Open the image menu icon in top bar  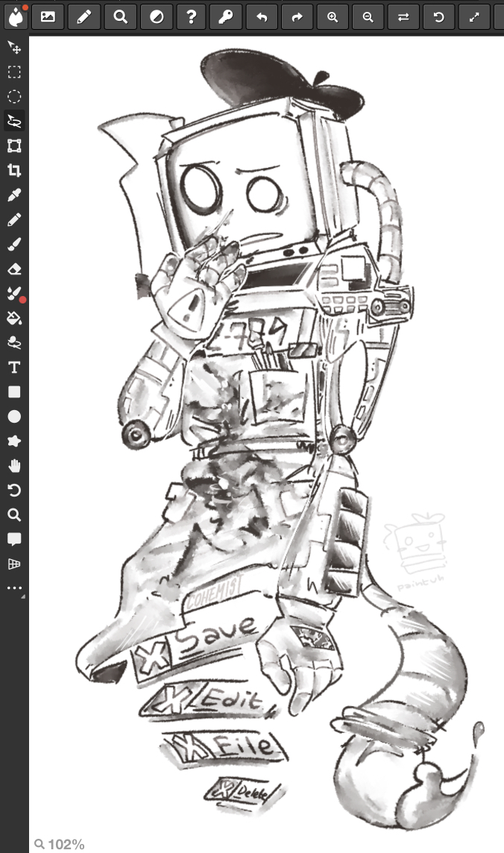[x=48, y=17]
